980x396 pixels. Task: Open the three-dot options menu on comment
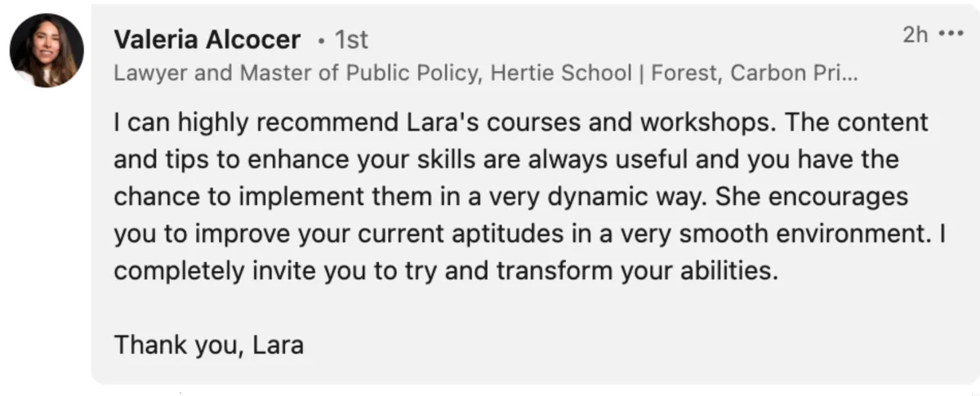click(x=951, y=34)
